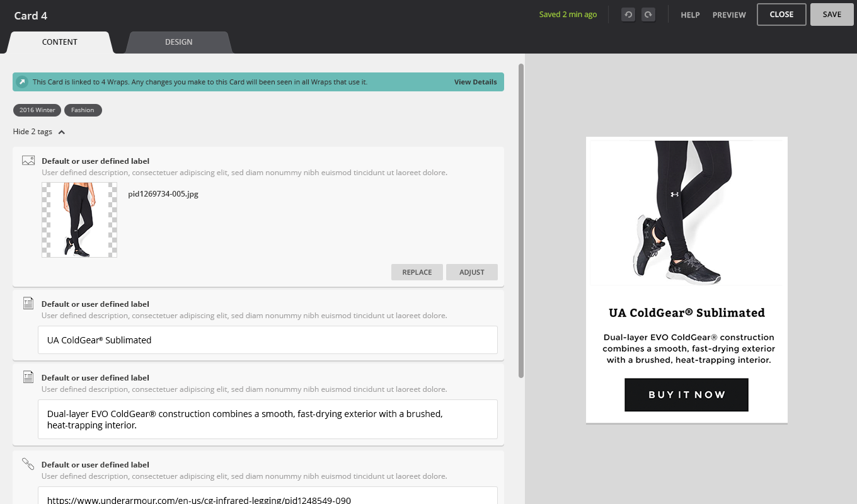Click the leggings image thumbnail
The height and width of the screenshot is (504, 857).
pos(79,220)
